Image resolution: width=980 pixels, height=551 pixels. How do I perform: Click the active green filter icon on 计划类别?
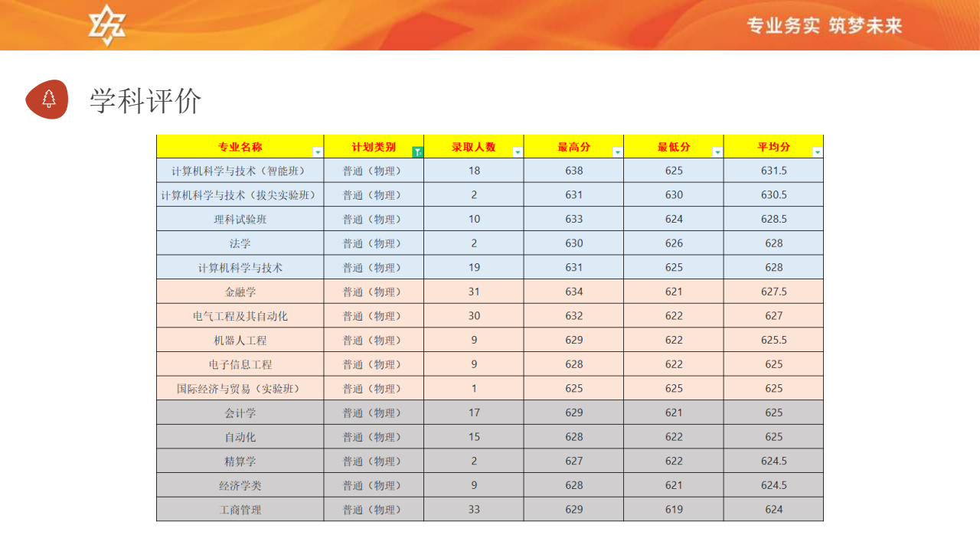click(417, 152)
